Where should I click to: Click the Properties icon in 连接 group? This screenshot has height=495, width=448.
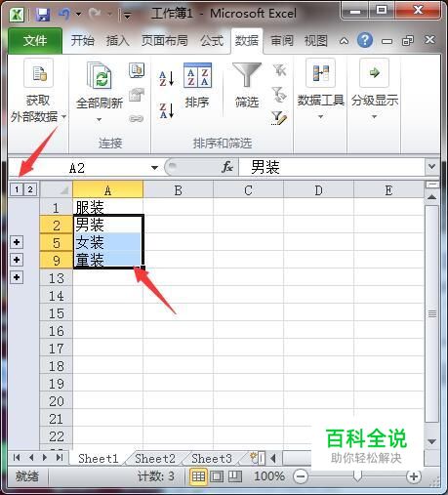click(x=137, y=95)
